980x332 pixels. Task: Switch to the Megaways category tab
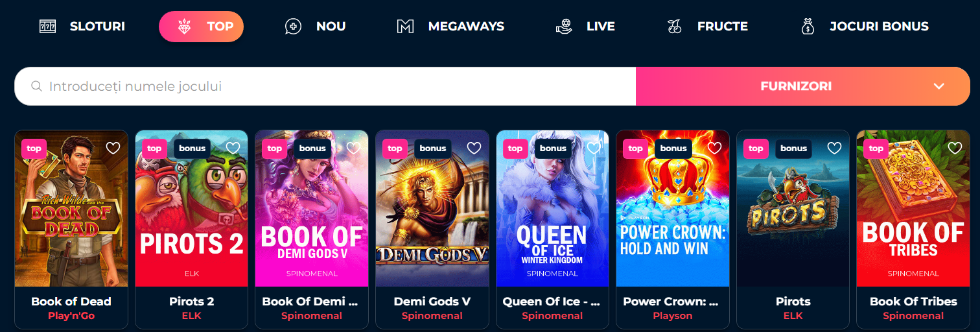point(450,27)
